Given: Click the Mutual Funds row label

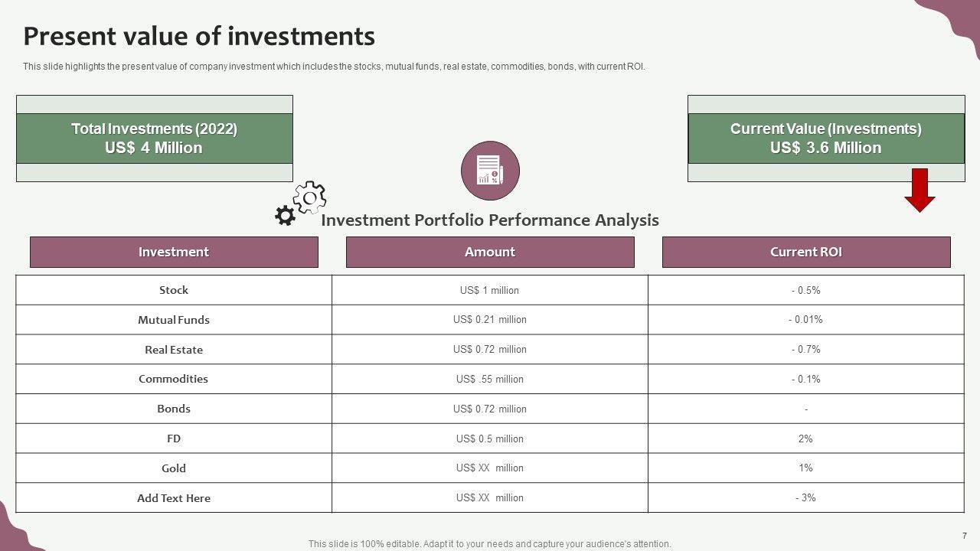Looking at the screenshot, I should click(x=174, y=320).
